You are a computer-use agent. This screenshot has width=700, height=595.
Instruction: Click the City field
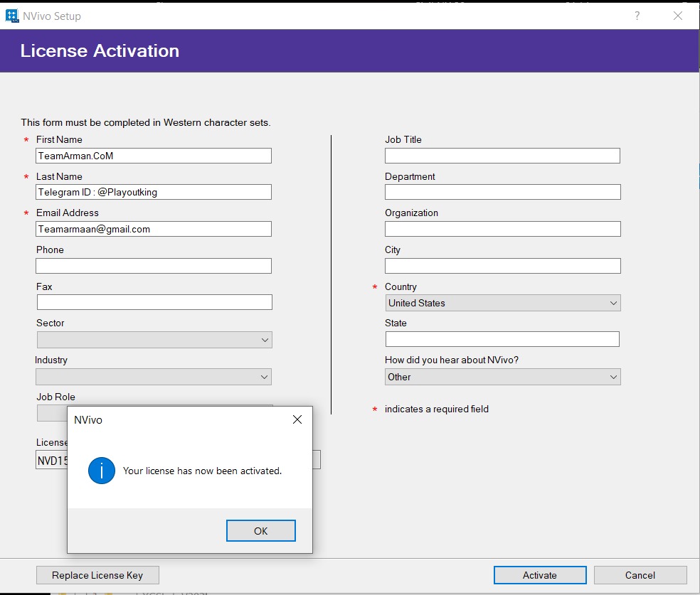503,266
